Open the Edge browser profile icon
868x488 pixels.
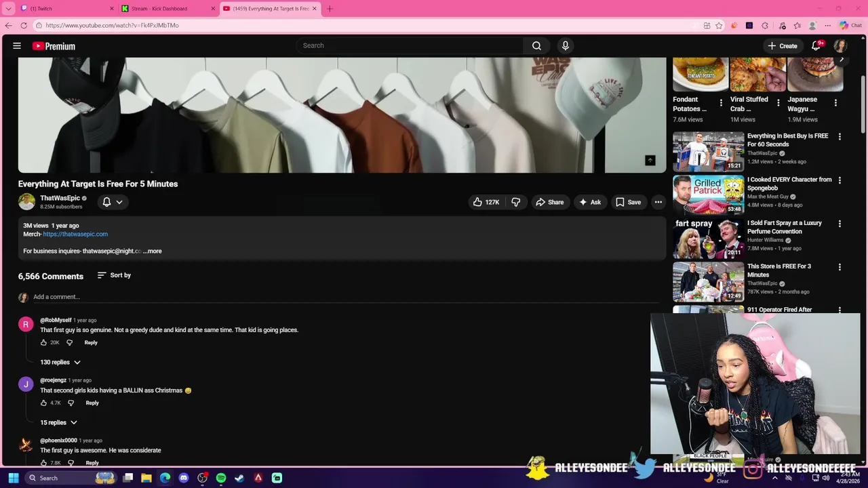click(x=812, y=26)
